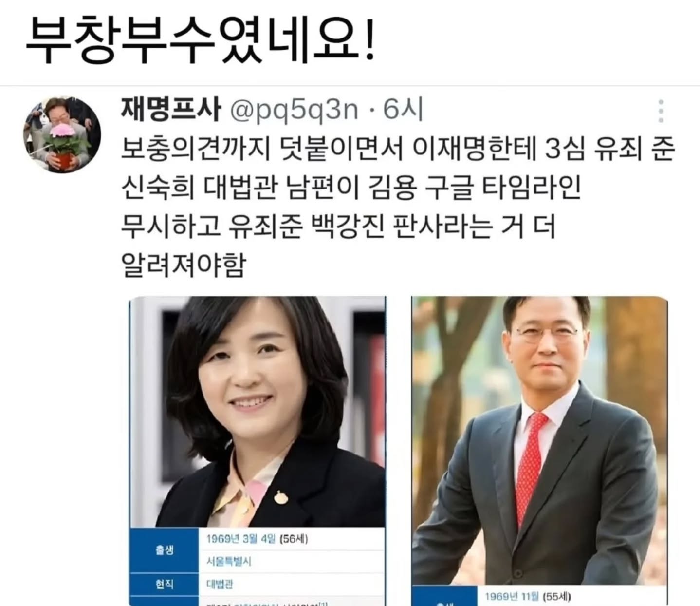Follow the 서울특별시 link in the info table
Viewport: 700px width, 606px height.
pos(229,561)
